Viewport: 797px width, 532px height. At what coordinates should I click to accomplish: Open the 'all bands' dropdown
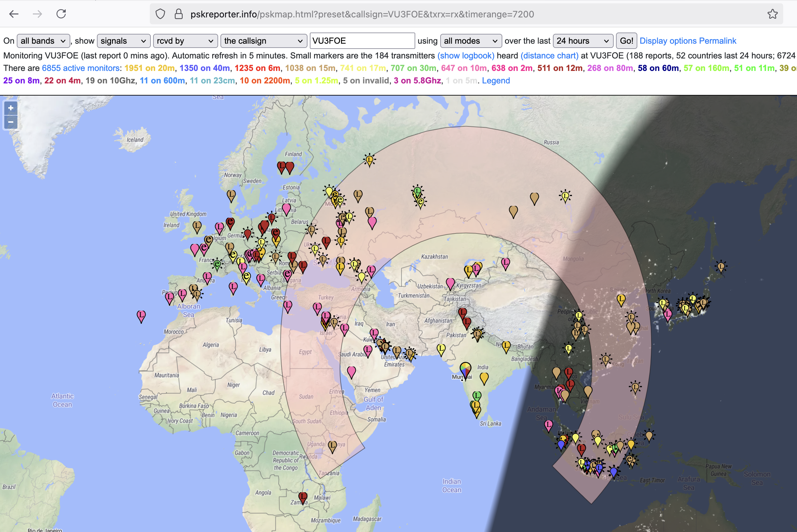[x=43, y=41]
